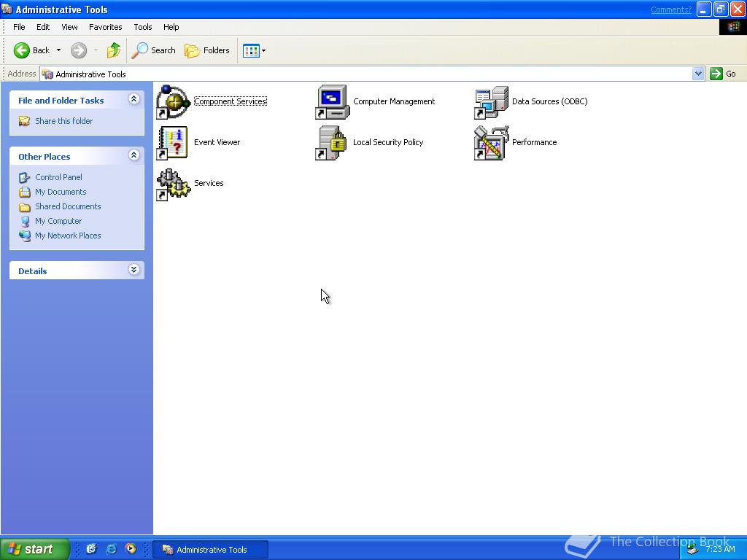Open the Computer Management icon
This screenshot has height=560, width=747.
[x=333, y=101]
